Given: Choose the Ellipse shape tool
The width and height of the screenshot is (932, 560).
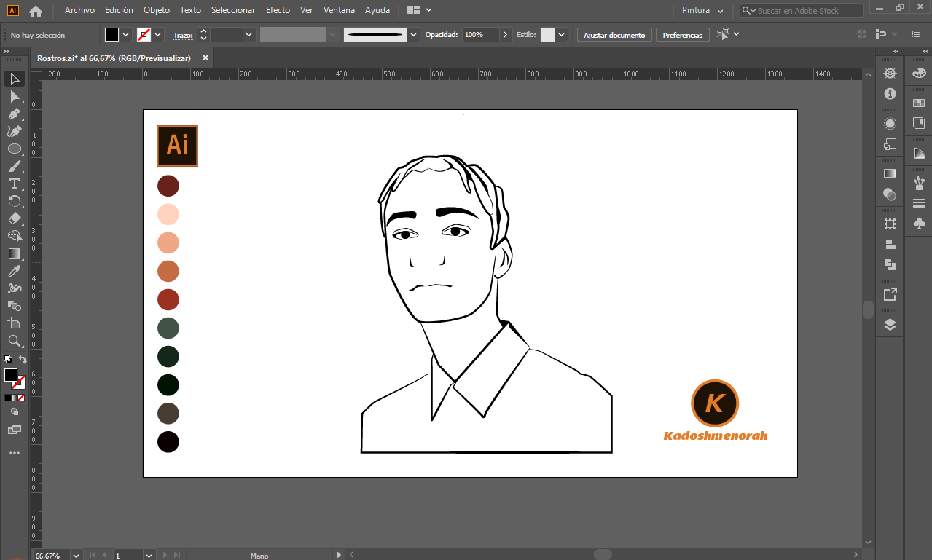Looking at the screenshot, I should (x=15, y=149).
